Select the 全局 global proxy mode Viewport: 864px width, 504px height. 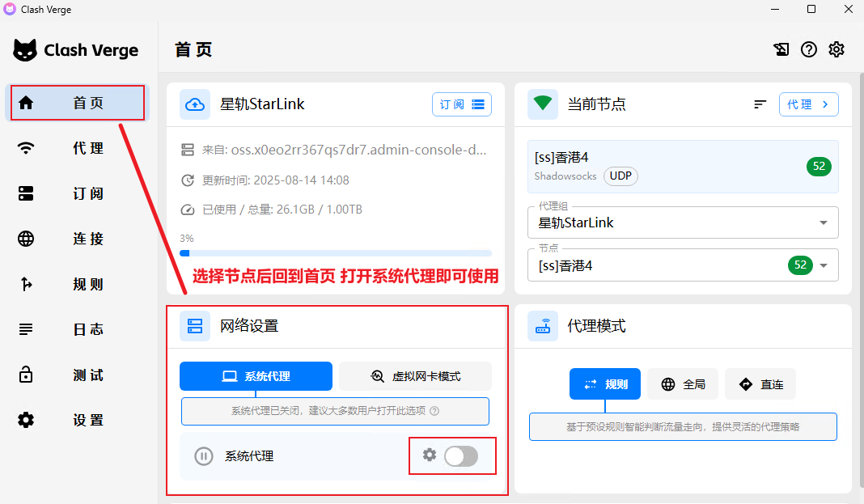[x=684, y=384]
